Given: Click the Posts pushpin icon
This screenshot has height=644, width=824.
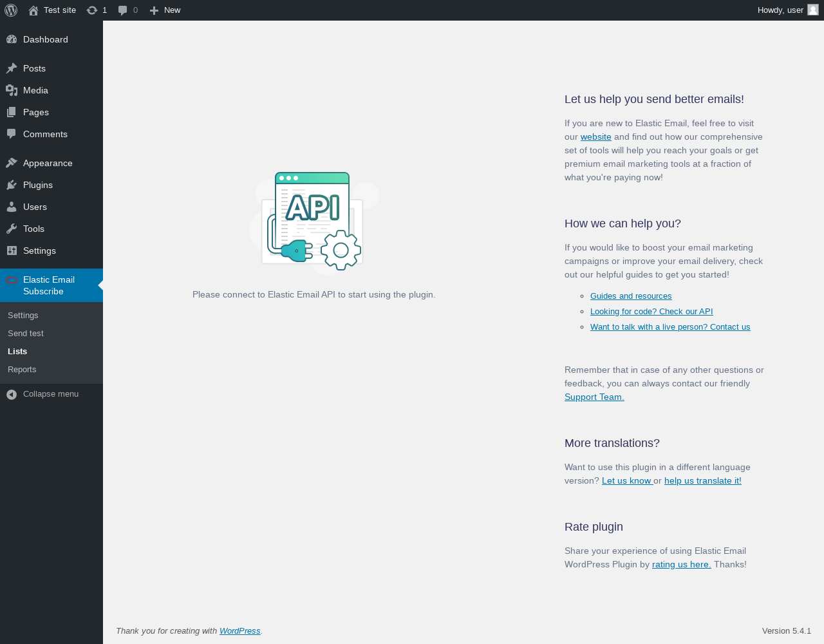Looking at the screenshot, I should 12,68.
